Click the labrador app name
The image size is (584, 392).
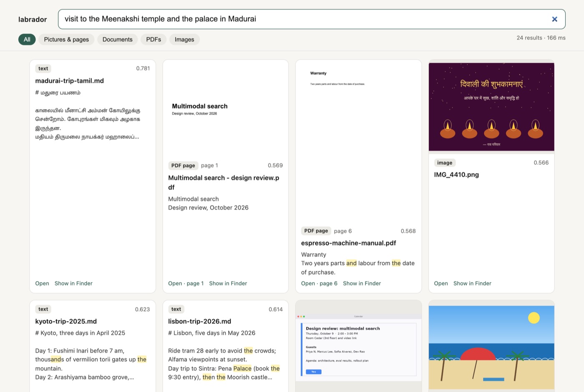33,20
